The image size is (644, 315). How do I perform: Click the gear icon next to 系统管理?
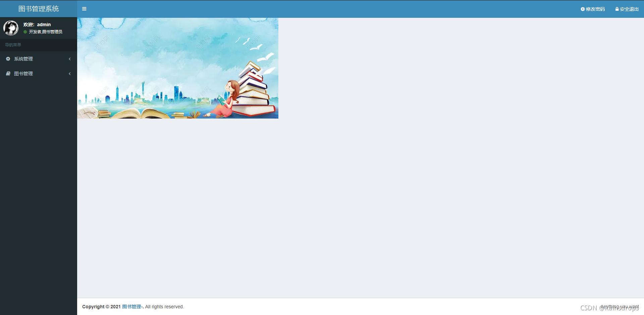[x=8, y=59]
